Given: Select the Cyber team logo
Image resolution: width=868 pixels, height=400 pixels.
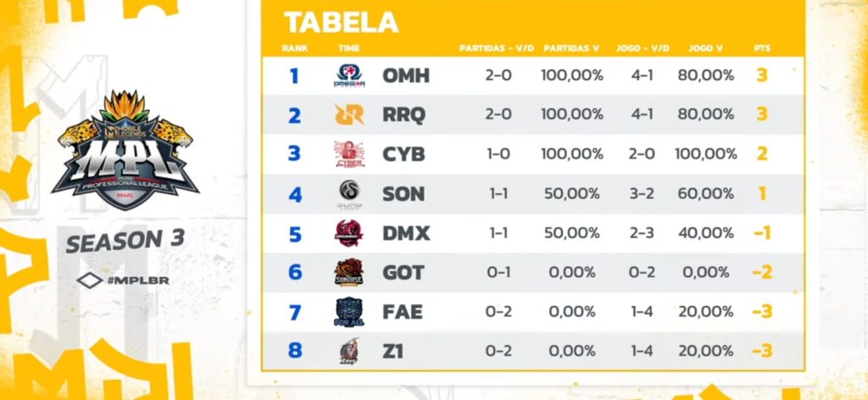Looking at the screenshot, I should pos(349,154).
